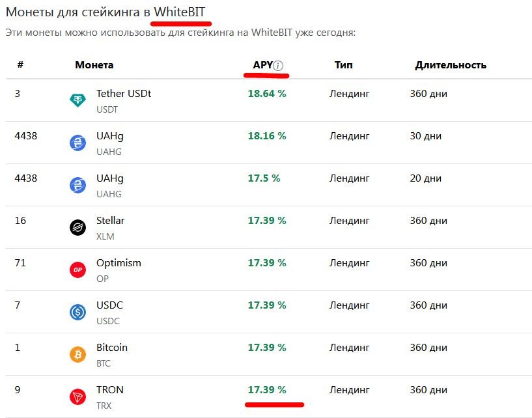This screenshot has height=418, width=532.
Task: Click the first UAHg coin icon
Action: 77,143
